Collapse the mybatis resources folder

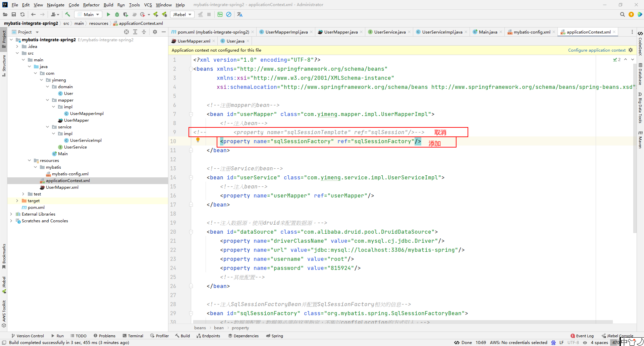point(36,167)
